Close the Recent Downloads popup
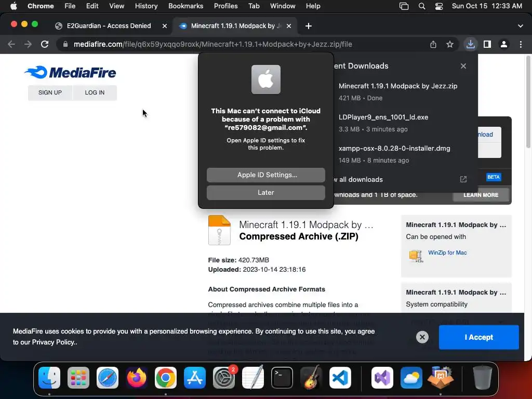Image resolution: width=532 pixels, height=399 pixels. coord(463,66)
